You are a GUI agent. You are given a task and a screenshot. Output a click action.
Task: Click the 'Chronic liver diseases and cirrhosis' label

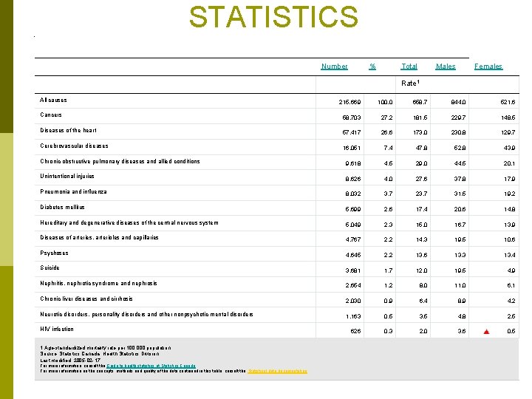point(86,299)
